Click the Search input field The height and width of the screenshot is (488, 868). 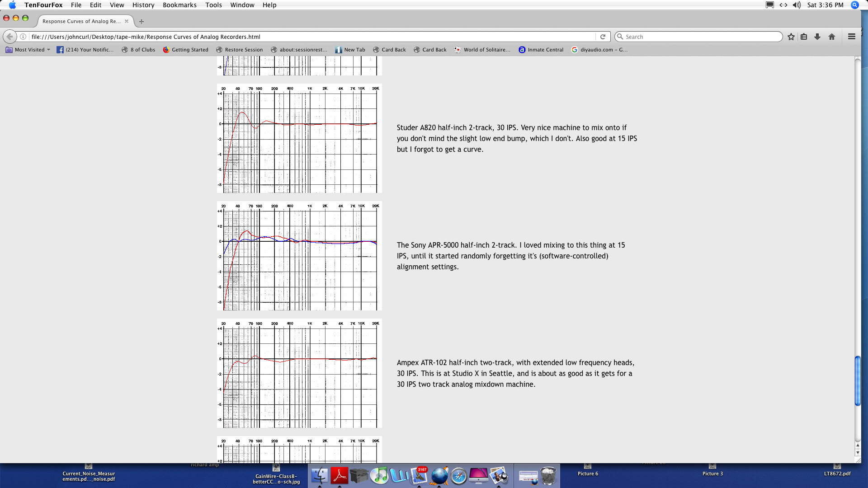[698, 37]
